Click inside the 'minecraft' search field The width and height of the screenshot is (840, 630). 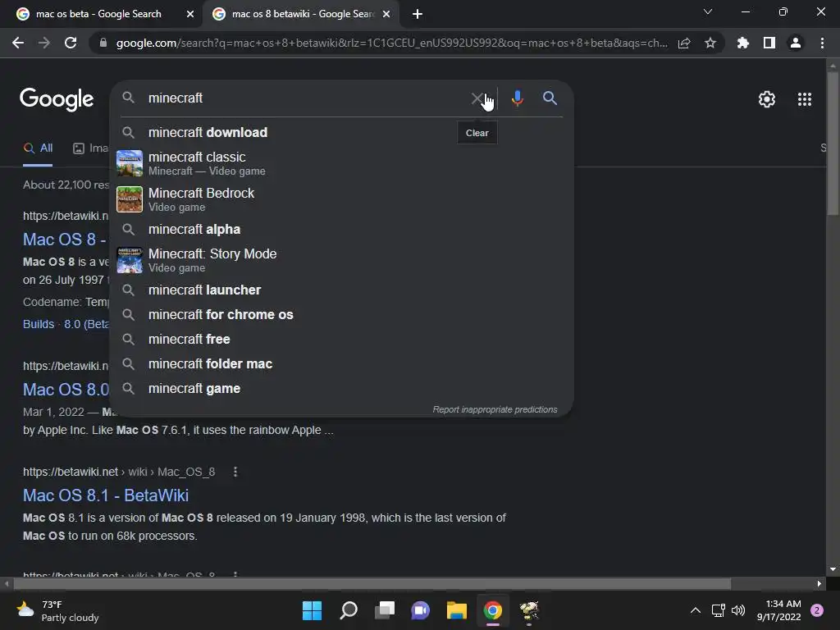[305, 98]
